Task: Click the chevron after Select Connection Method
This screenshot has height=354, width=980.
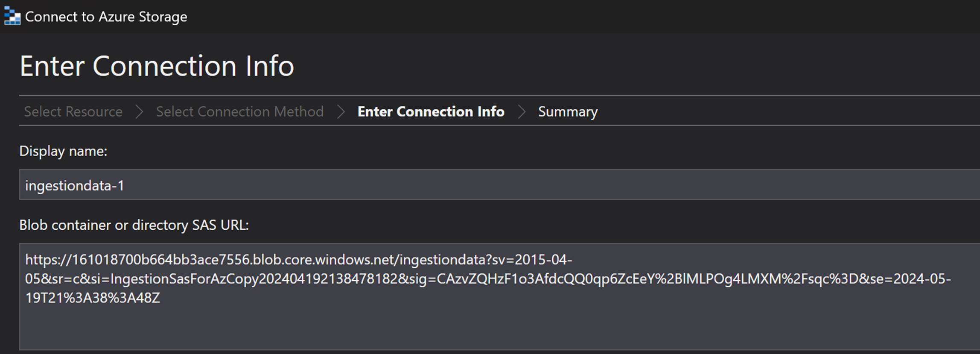Action: coord(341,111)
